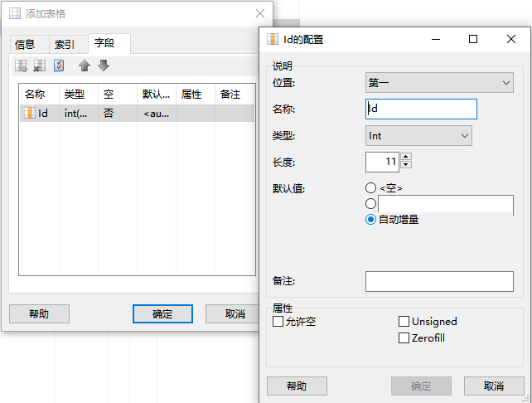This screenshot has height=403, width=532.
Task: Click 帮助 in 添加表格 window
Action: 39,313
